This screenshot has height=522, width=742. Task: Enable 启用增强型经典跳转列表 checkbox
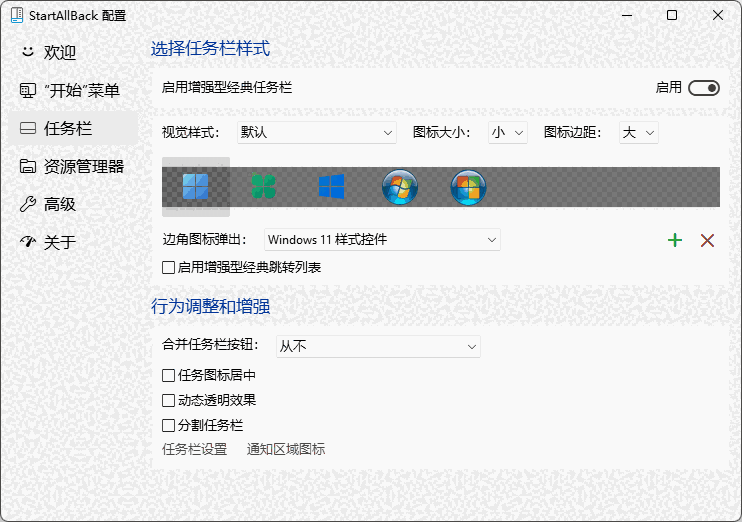coord(168,267)
